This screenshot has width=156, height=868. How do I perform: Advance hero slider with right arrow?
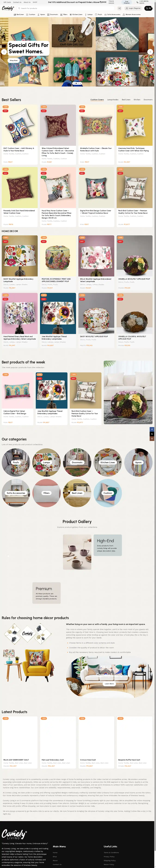[150, 52]
